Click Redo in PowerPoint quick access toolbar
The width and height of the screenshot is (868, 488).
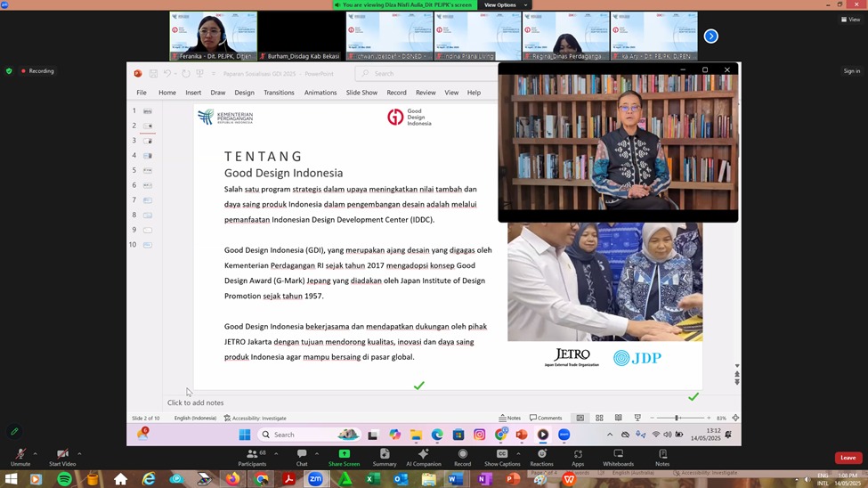coord(186,74)
